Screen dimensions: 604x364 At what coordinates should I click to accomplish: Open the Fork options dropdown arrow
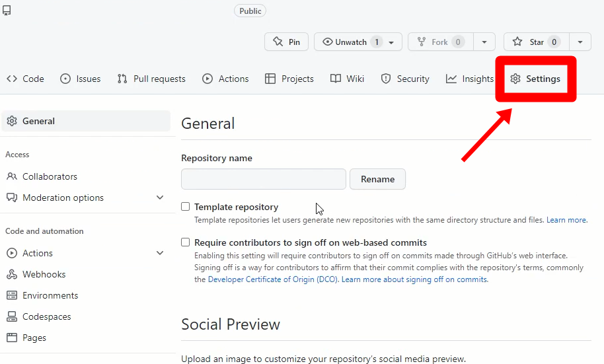(484, 42)
